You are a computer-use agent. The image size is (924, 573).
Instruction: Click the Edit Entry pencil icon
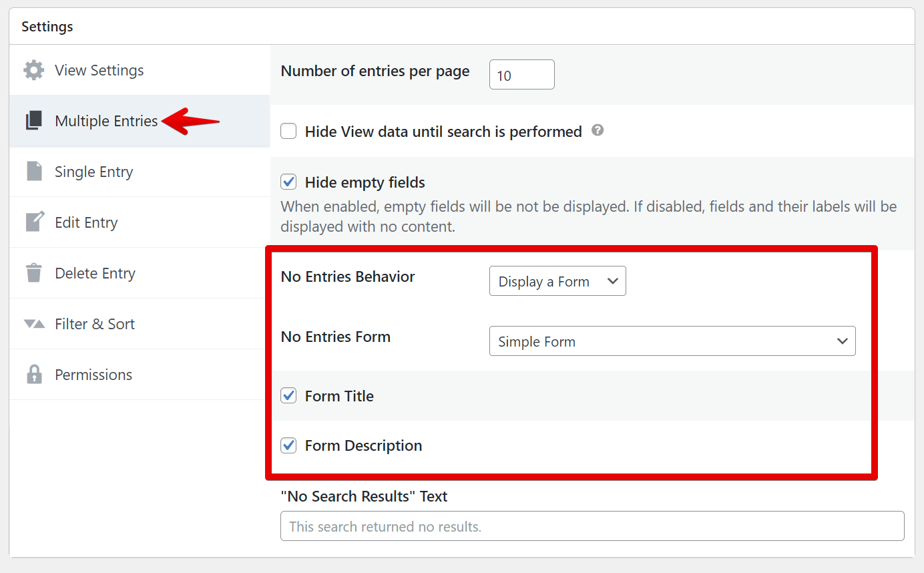pos(34,222)
